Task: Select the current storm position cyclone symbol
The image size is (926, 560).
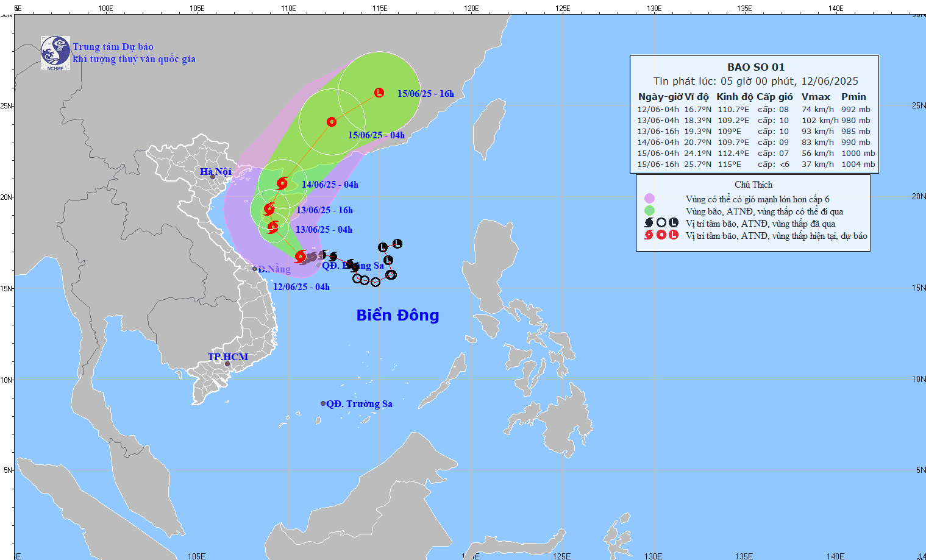Action: (x=300, y=257)
